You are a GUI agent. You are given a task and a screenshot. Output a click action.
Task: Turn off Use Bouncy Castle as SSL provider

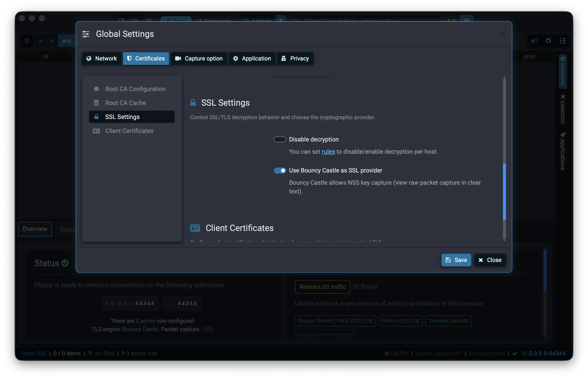click(280, 170)
